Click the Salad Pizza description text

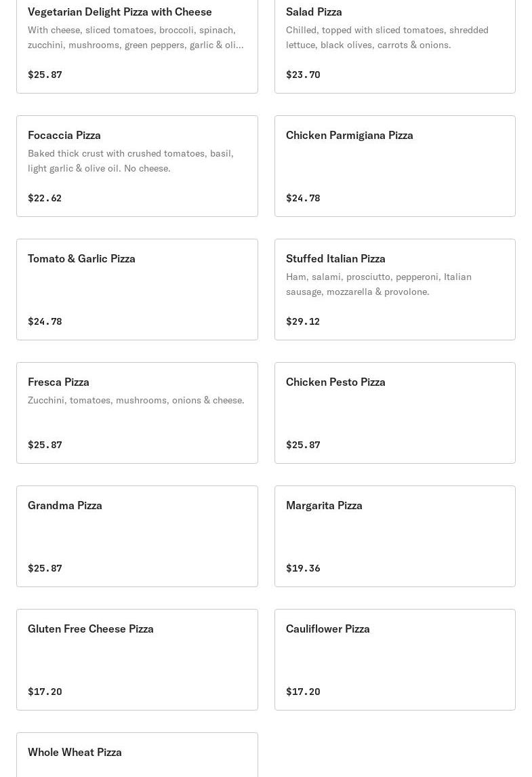(x=387, y=37)
